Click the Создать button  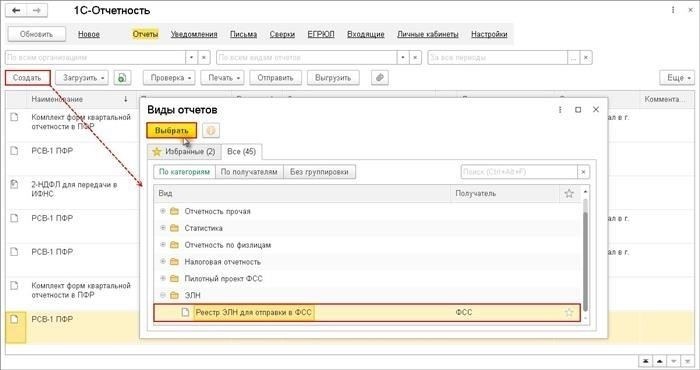27,78
